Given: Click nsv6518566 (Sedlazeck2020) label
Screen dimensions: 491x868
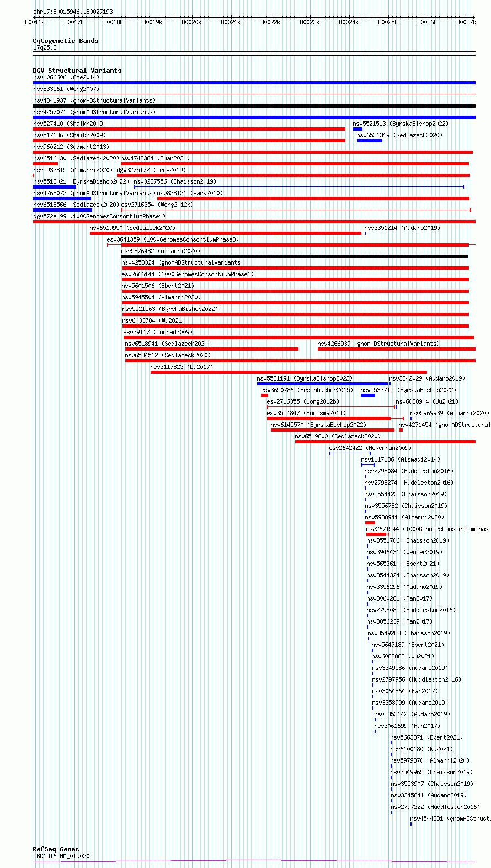Looking at the screenshot, I should [76, 205].
